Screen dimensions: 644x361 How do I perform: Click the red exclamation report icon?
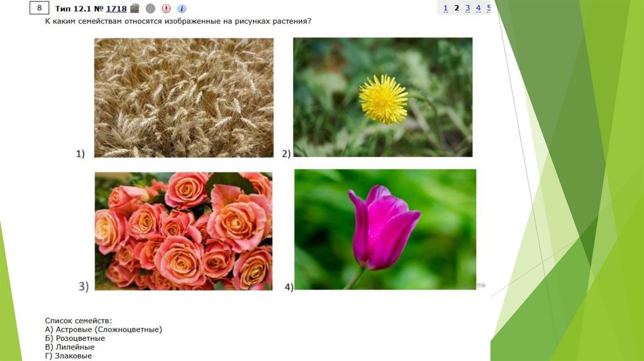pos(166,8)
